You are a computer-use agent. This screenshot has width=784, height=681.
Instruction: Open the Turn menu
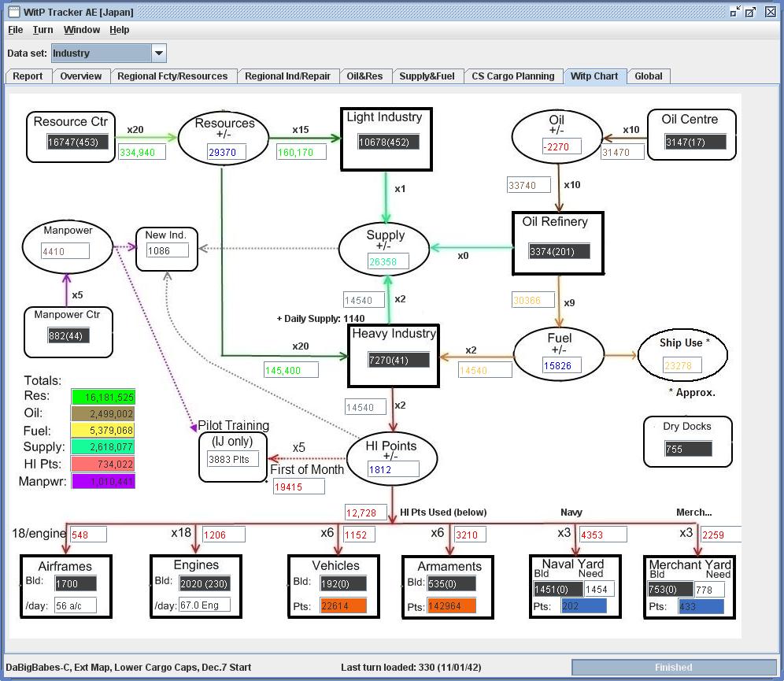(43, 30)
